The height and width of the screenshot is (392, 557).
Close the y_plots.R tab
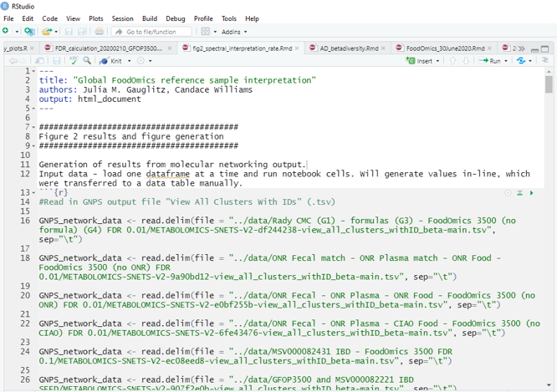tap(32, 48)
